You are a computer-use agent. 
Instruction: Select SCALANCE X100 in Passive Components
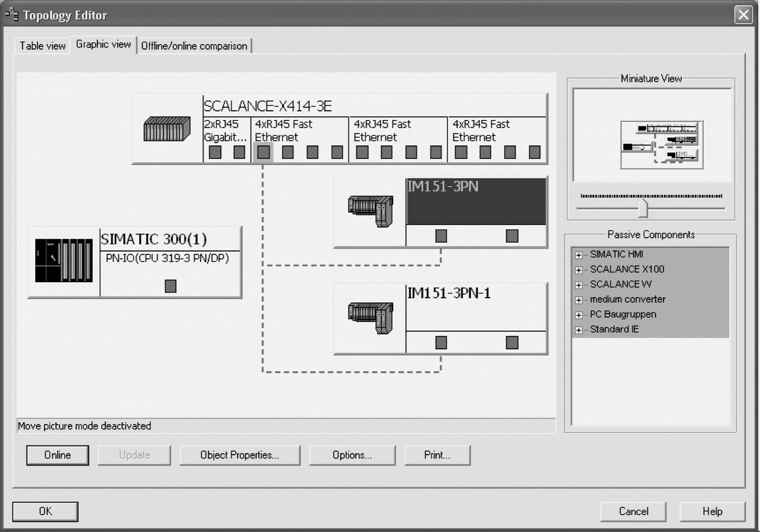[x=627, y=269]
